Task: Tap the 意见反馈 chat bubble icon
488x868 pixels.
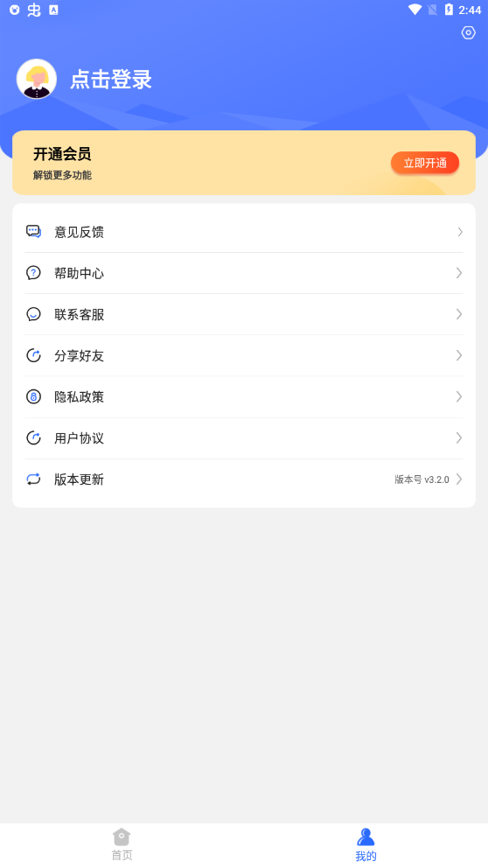Action: pos(34,231)
